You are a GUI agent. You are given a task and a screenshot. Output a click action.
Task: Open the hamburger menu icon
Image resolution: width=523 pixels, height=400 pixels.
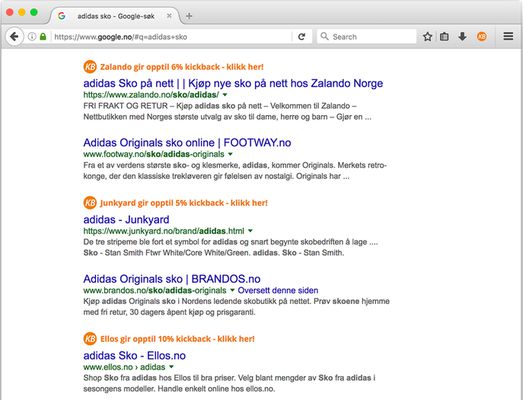(508, 36)
